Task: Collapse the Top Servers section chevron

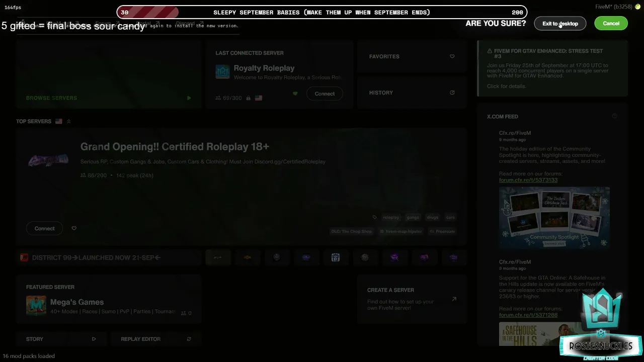Action: (x=68, y=121)
